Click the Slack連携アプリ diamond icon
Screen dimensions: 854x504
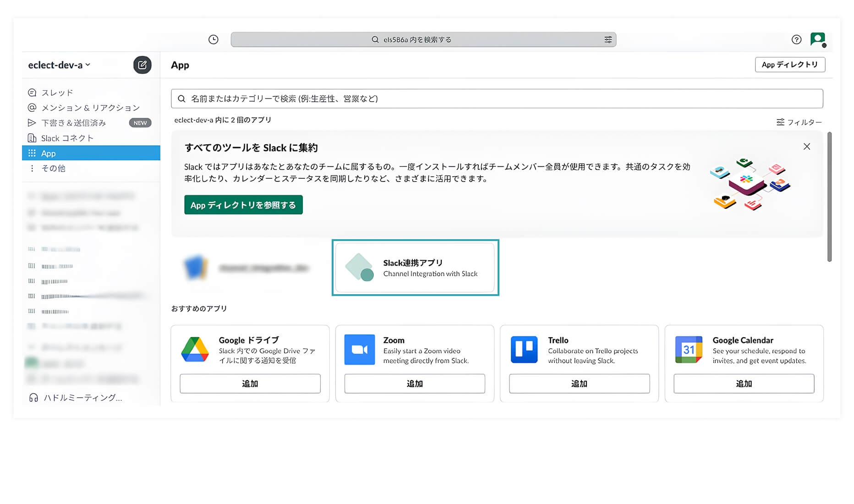tap(360, 267)
